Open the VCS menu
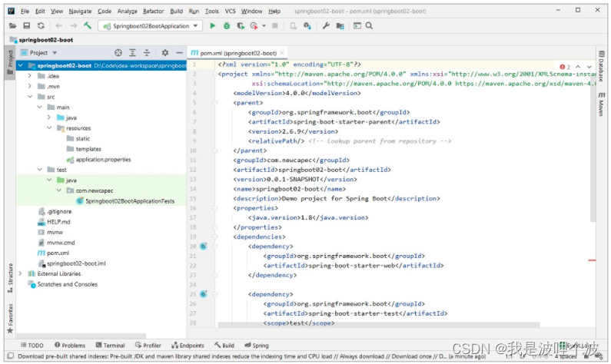The height and width of the screenshot is (364, 611). 231,11
